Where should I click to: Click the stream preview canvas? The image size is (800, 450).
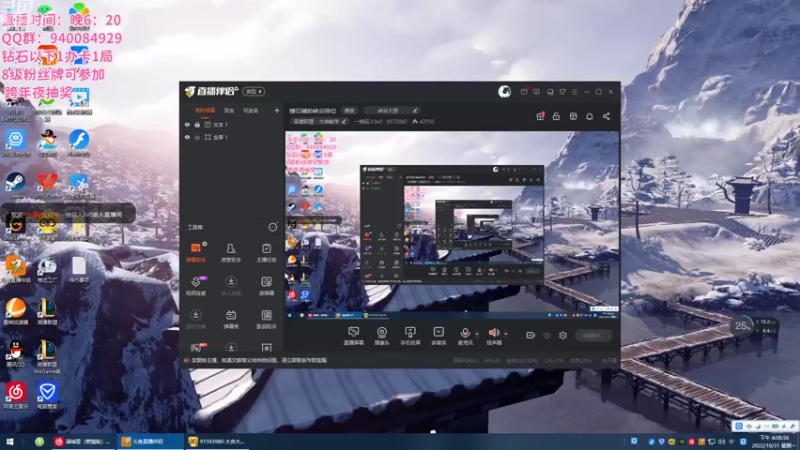coord(452,225)
